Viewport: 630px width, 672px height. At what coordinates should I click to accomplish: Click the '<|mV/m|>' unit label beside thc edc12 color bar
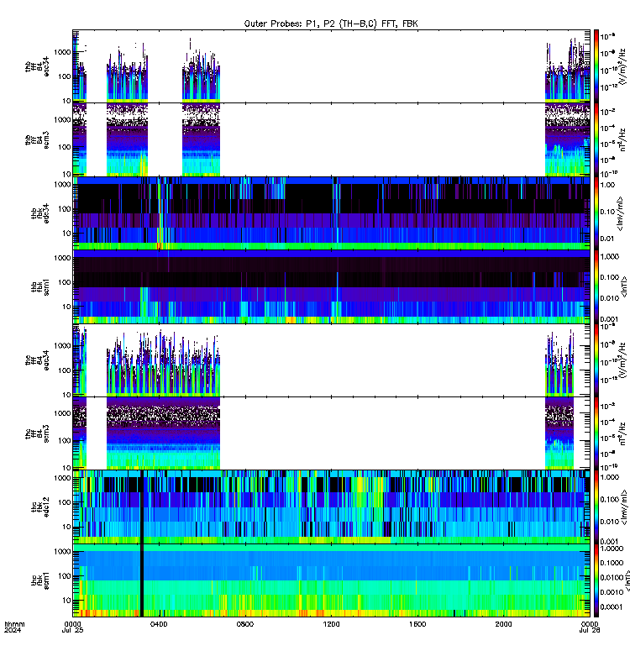click(624, 507)
